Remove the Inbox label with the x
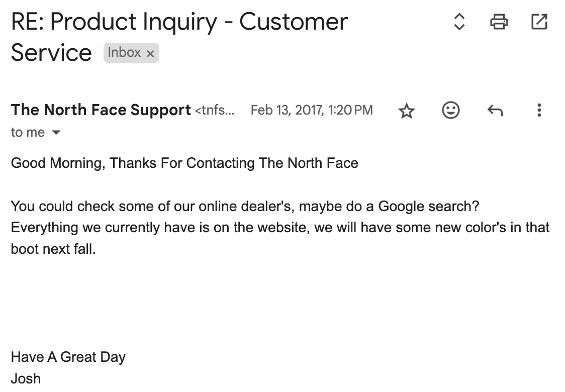This screenshot has width=565, height=392. 150,54
